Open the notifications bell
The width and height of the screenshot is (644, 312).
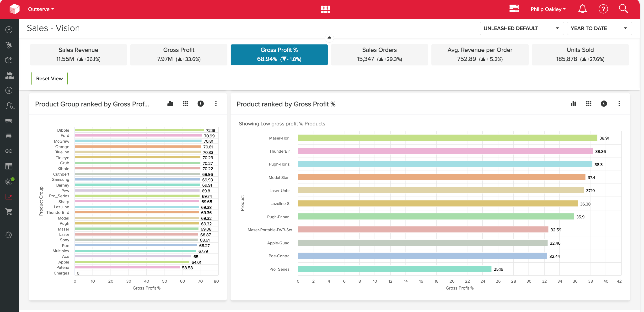(x=582, y=9)
